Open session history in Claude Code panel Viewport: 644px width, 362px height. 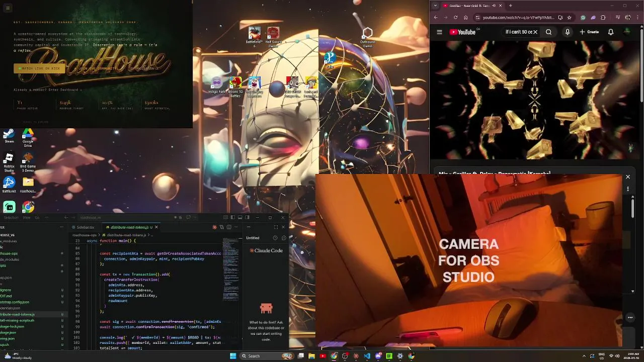coord(275,238)
